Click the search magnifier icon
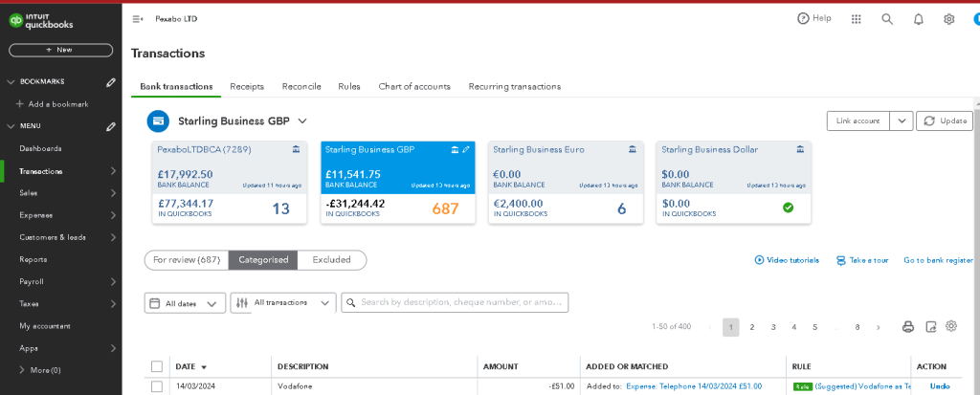Viewport: 980px width, 395px height. point(887,19)
